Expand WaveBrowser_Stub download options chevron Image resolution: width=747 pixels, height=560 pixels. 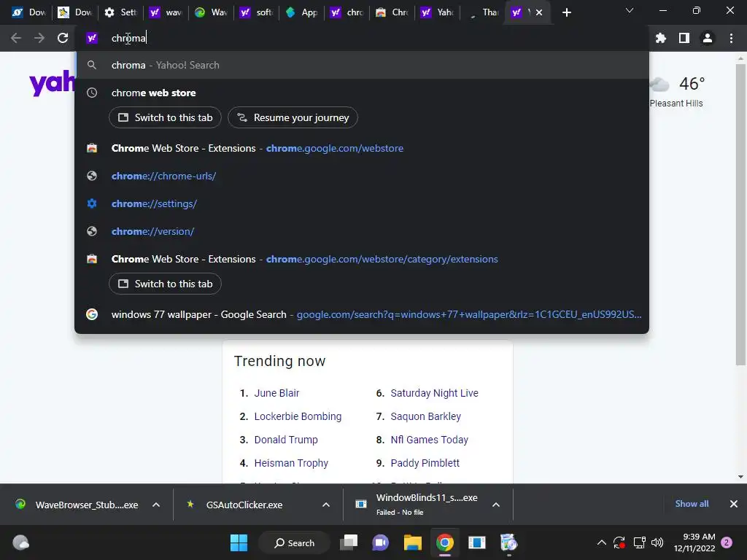(156, 505)
